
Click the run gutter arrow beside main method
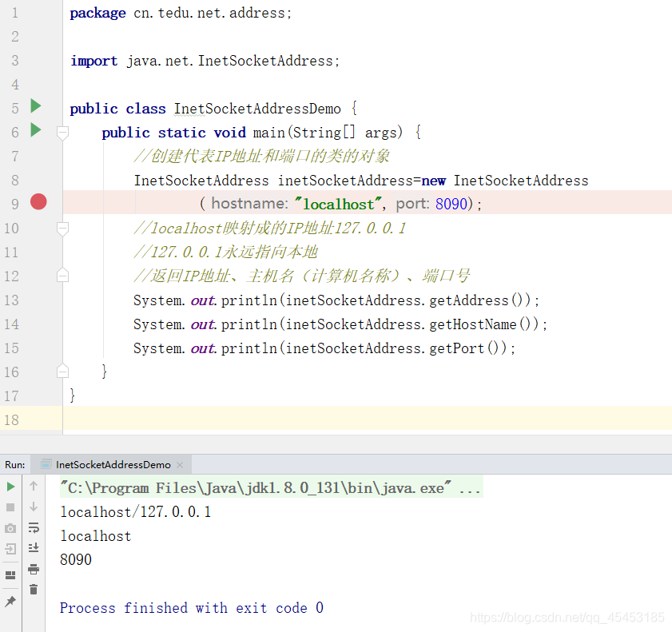36,129
